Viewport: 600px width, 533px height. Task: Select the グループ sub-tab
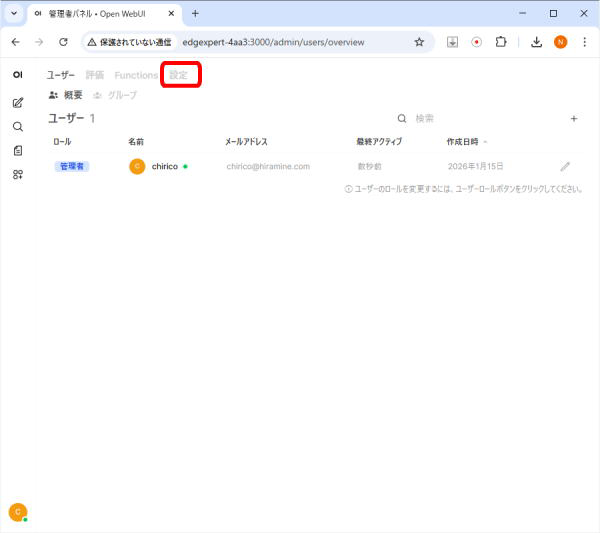coord(115,95)
